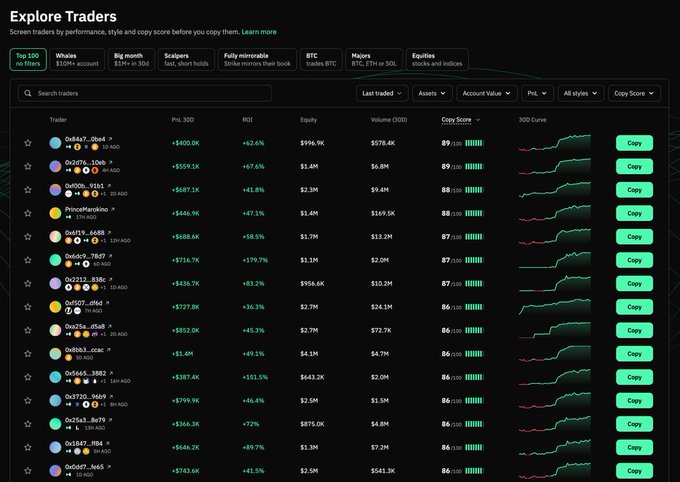This screenshot has height=482, width=680.
Task: Select the Whales $10M+ account preset
Action: point(77,59)
